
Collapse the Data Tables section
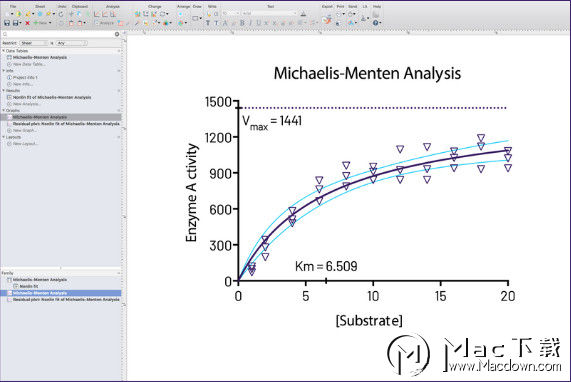4,51
